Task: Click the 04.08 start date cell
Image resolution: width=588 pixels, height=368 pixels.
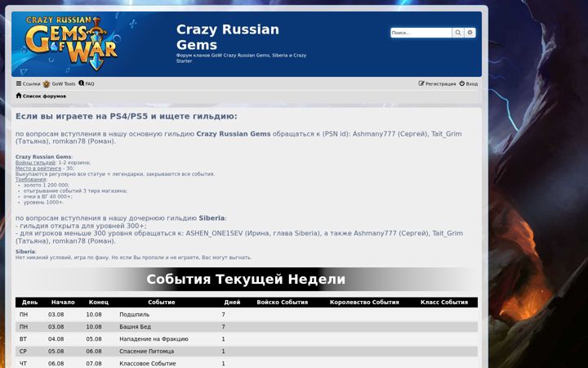Action: point(56,339)
